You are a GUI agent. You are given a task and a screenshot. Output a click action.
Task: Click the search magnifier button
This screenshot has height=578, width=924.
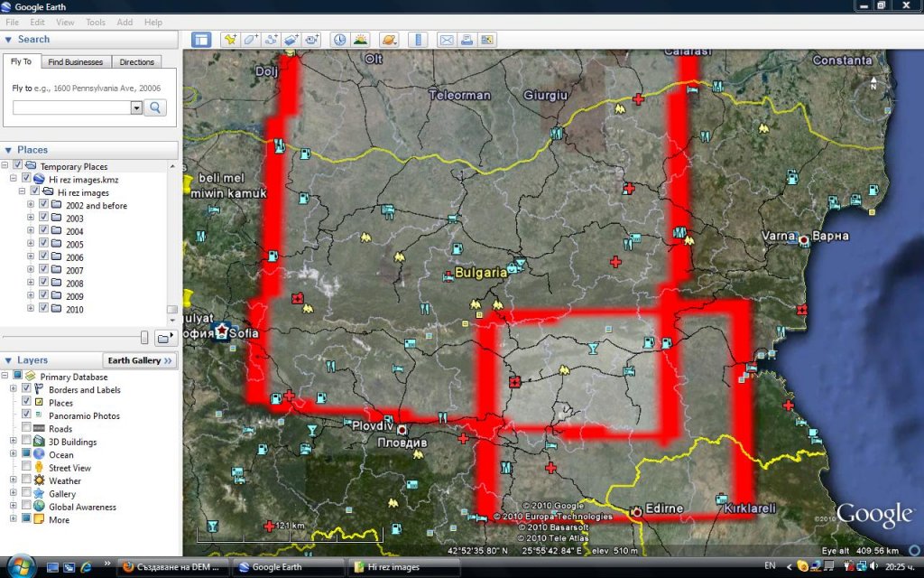[x=155, y=107]
